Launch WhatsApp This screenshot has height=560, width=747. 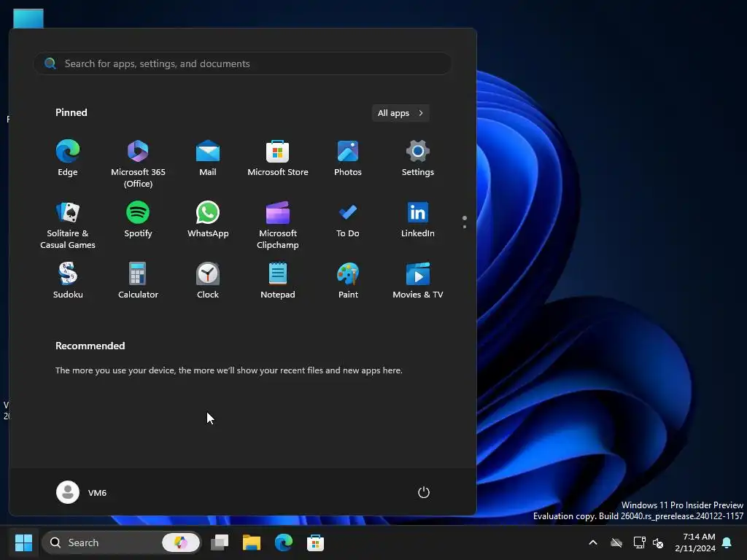coord(208,219)
